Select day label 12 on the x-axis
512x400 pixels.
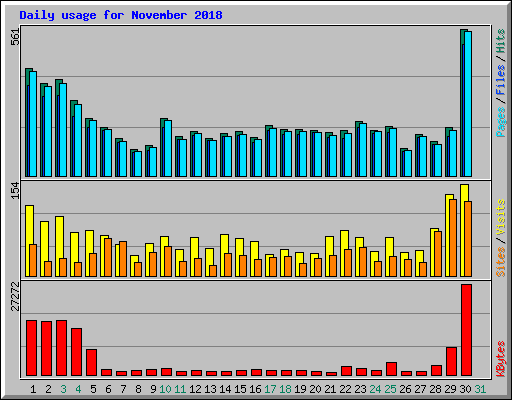coord(195,389)
